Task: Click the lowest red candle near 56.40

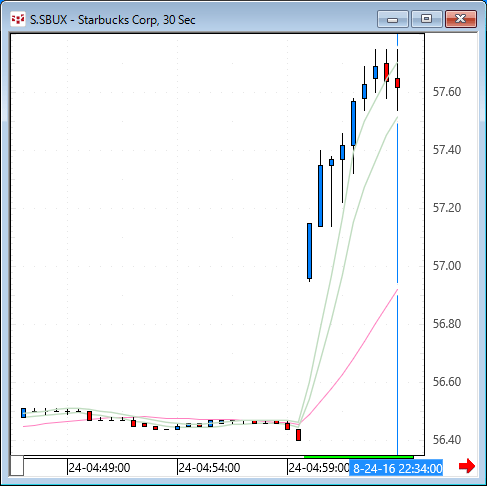Action: [x=298, y=435]
